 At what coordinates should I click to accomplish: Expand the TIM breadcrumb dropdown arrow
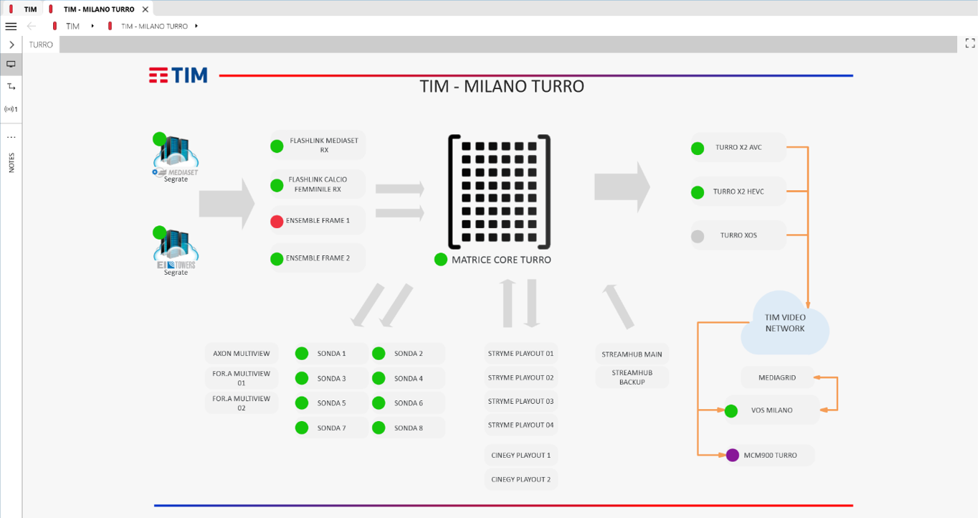pos(92,26)
